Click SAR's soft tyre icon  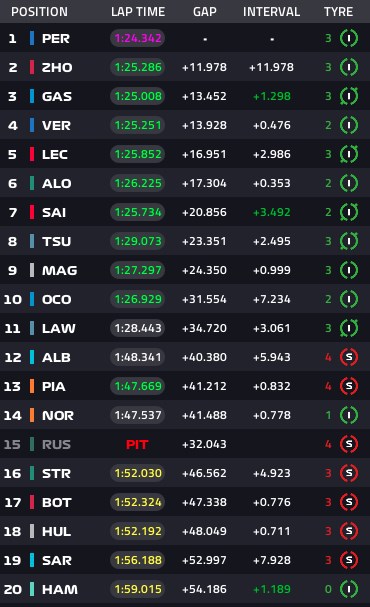click(349, 560)
